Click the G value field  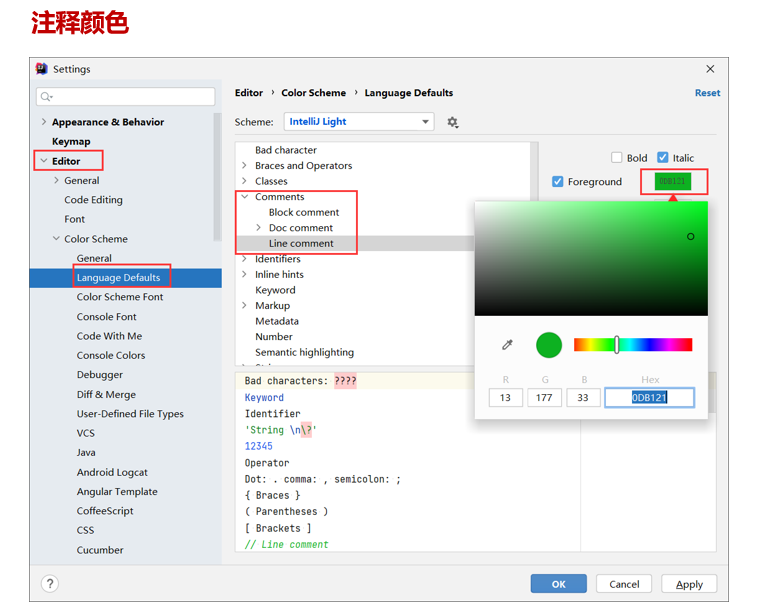click(544, 398)
